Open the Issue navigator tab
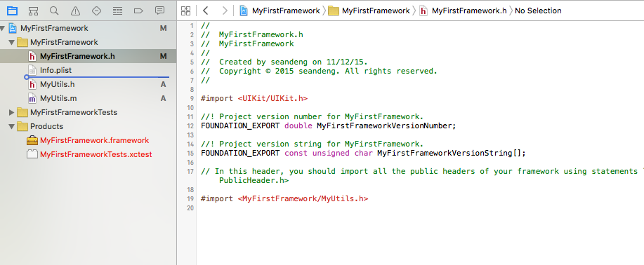Screen dimensions: 644x265 coord(75,11)
